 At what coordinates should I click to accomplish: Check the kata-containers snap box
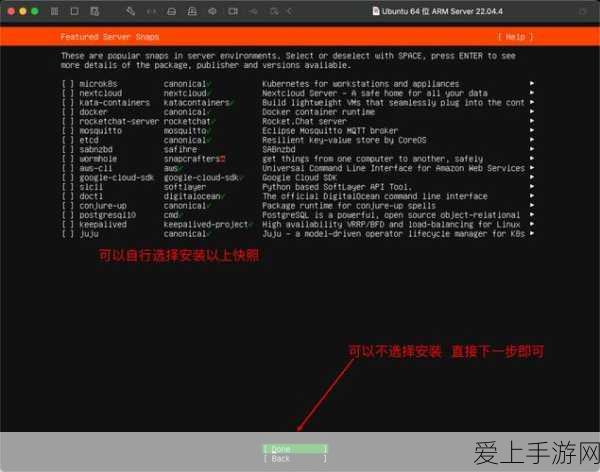click(x=68, y=103)
